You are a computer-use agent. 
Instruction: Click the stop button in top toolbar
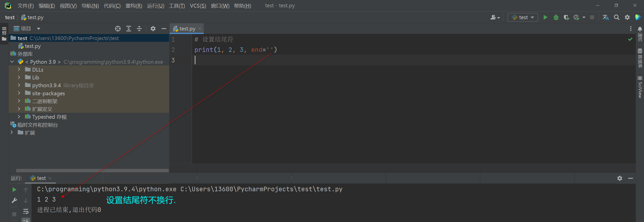[x=592, y=17]
